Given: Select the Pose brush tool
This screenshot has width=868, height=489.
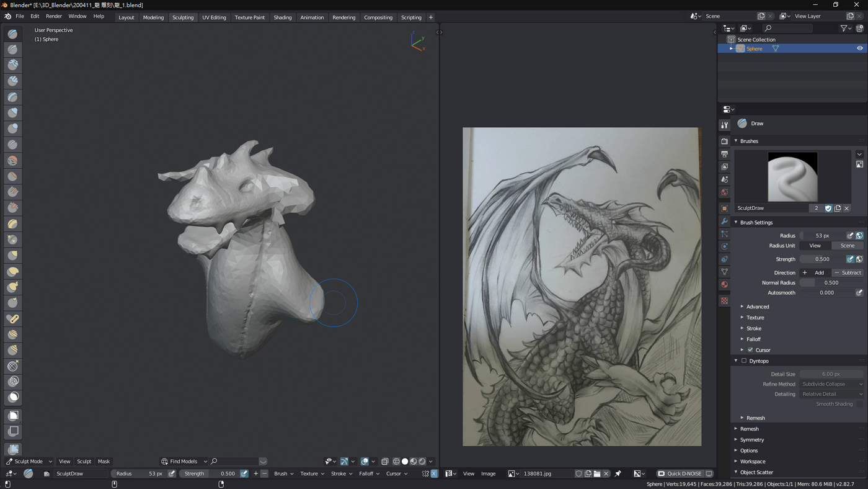Looking at the screenshot, I should tap(13, 318).
